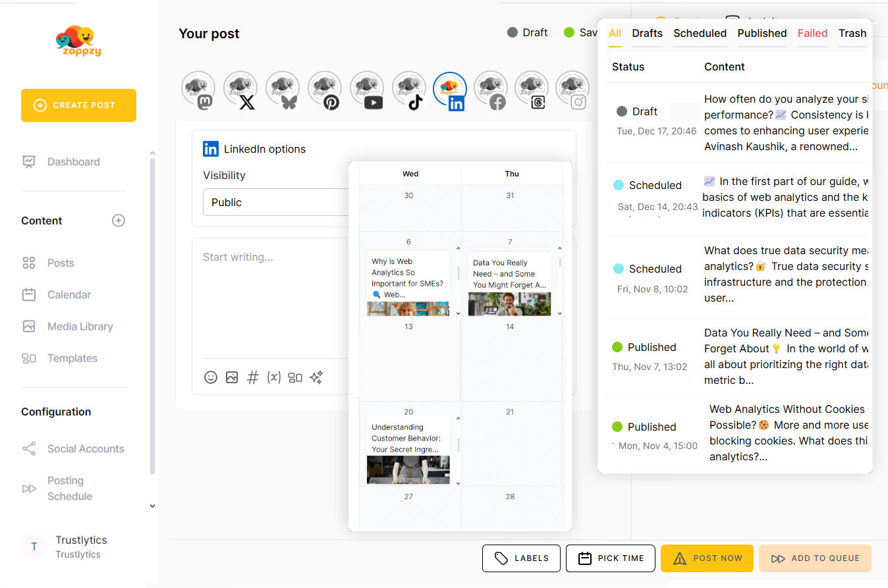
Task: Click the Pick Time button
Action: pyautogui.click(x=611, y=558)
